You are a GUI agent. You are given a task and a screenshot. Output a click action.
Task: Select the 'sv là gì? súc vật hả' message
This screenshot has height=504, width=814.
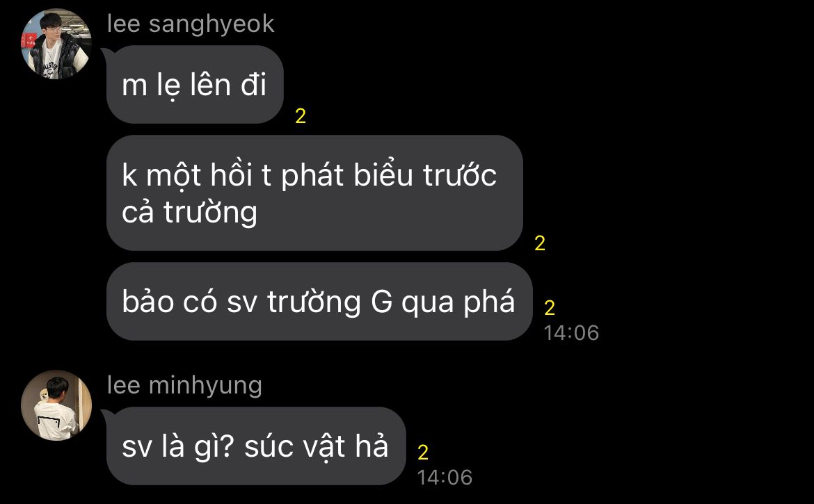tap(255, 446)
